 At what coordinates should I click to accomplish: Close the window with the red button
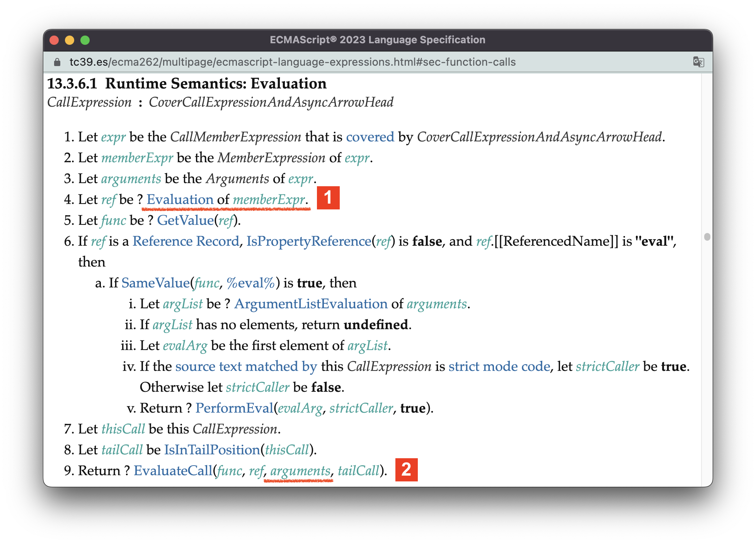point(54,40)
